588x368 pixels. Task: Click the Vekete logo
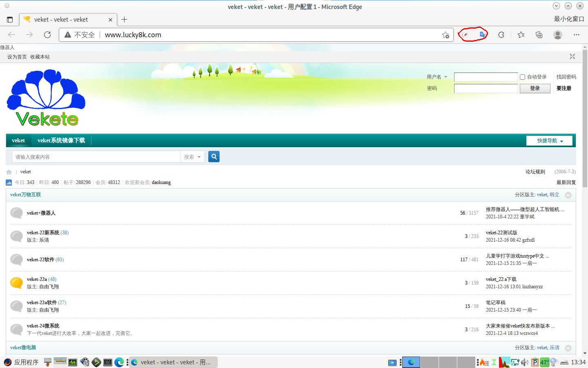[46, 98]
